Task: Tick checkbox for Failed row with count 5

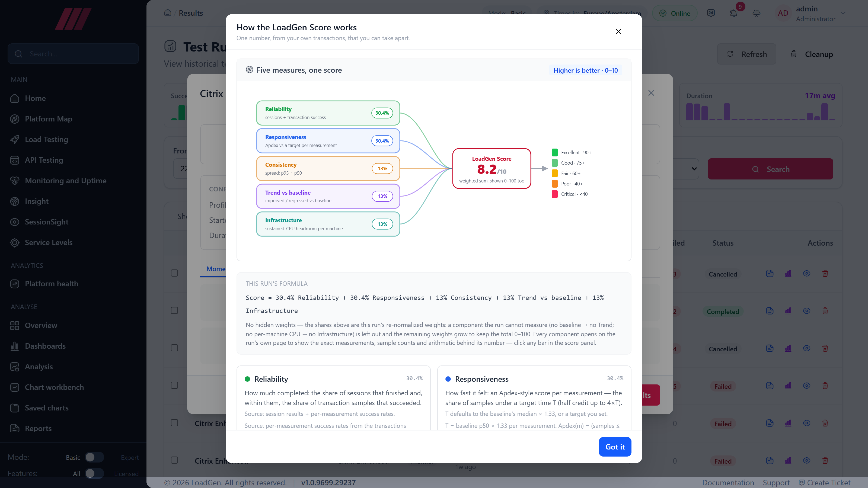Action: (174, 385)
